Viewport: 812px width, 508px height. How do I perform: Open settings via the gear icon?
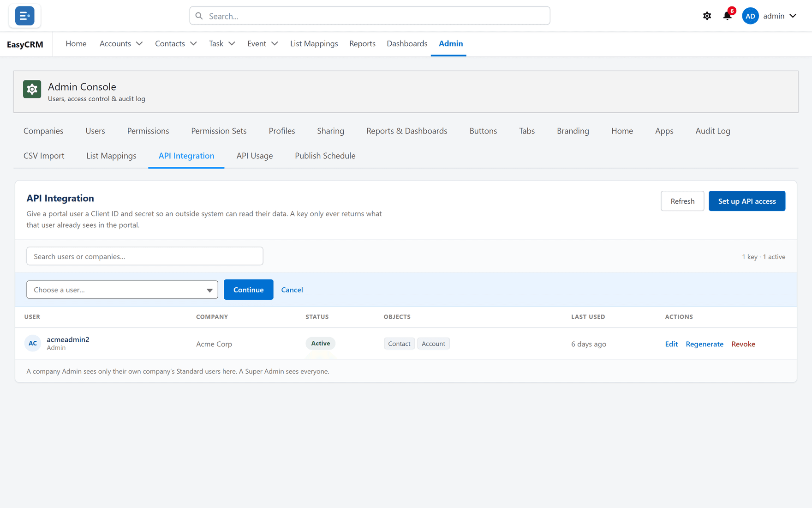[707, 16]
